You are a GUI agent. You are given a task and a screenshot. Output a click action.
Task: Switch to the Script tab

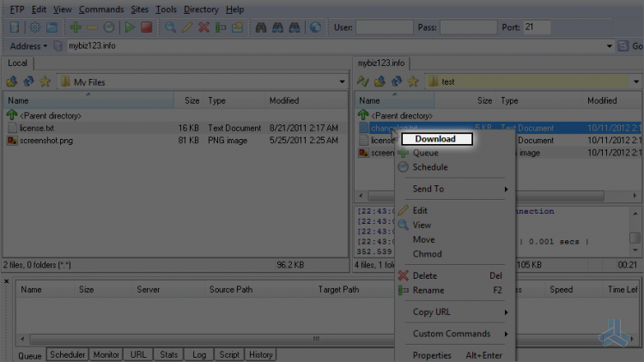[229, 354]
